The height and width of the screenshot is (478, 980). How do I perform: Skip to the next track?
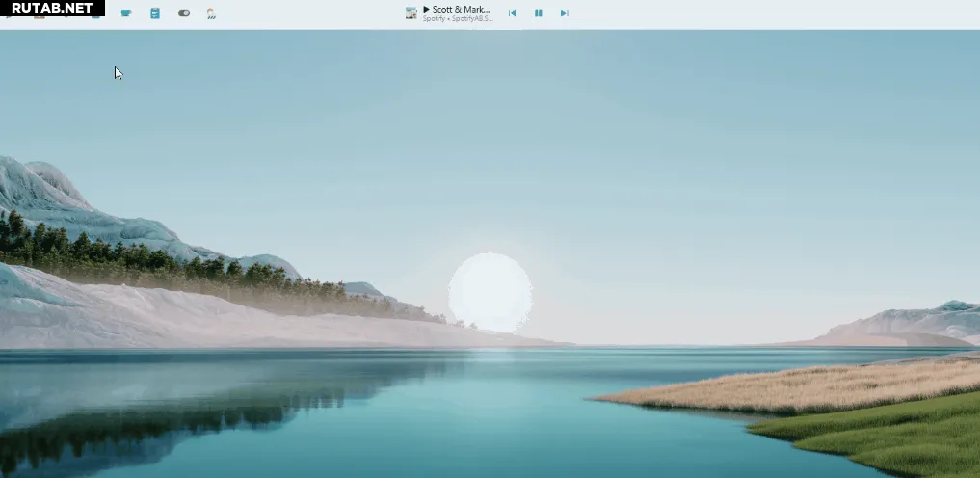click(565, 13)
